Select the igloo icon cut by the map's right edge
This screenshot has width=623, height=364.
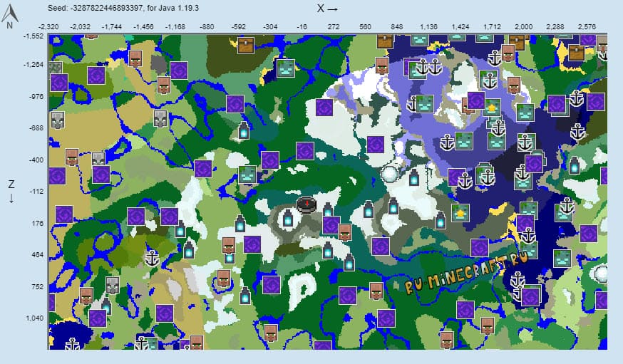click(x=601, y=274)
